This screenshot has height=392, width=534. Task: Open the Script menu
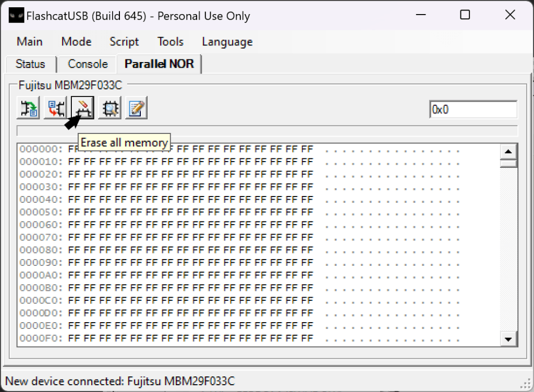tap(124, 42)
